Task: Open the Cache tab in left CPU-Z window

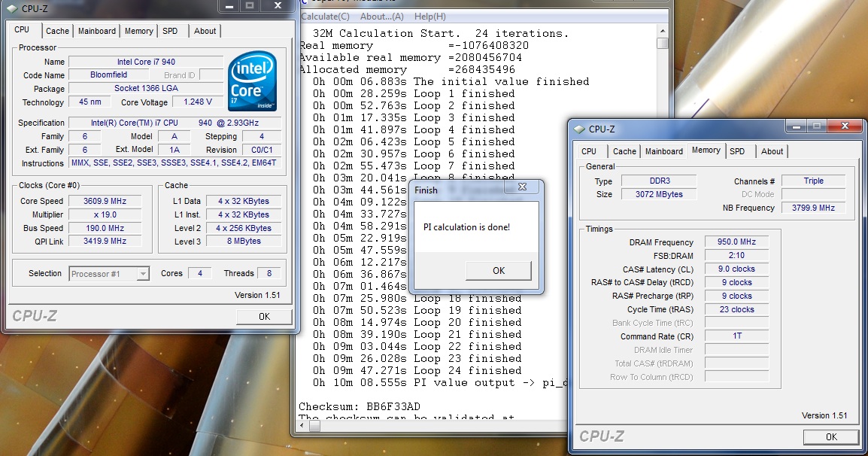Action: click(x=58, y=31)
